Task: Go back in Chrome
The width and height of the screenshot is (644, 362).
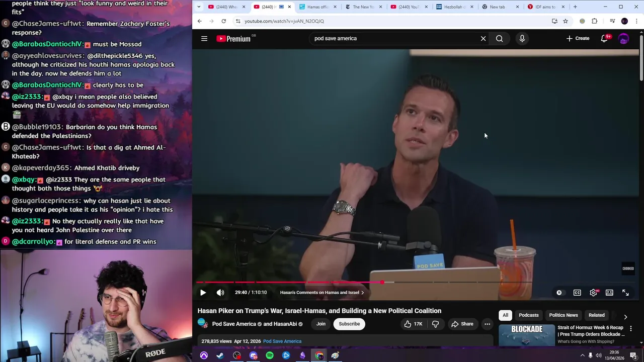Action: pyautogui.click(x=200, y=21)
